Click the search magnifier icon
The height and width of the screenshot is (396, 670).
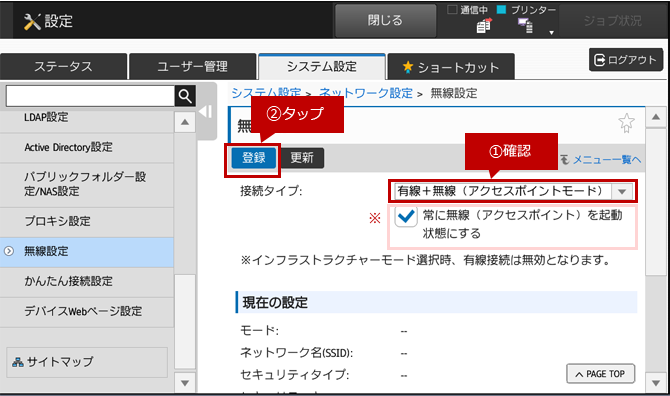(185, 96)
